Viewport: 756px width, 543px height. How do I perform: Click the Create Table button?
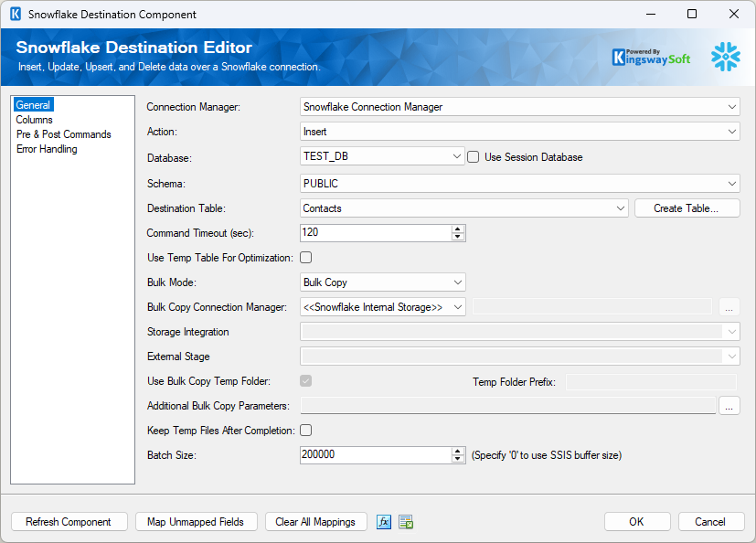pyautogui.click(x=687, y=208)
